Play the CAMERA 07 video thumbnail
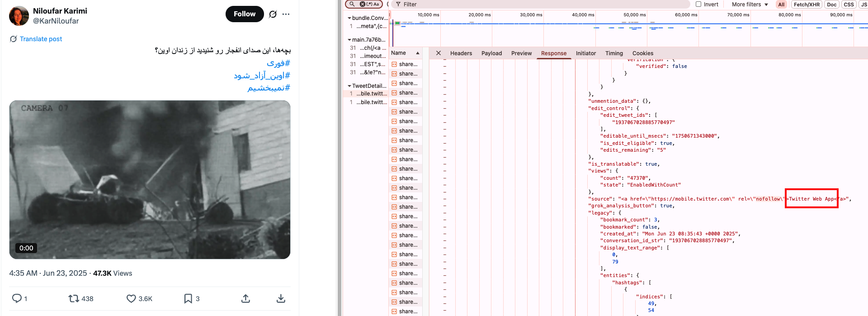Screen dimensions: 868x316 [150, 180]
